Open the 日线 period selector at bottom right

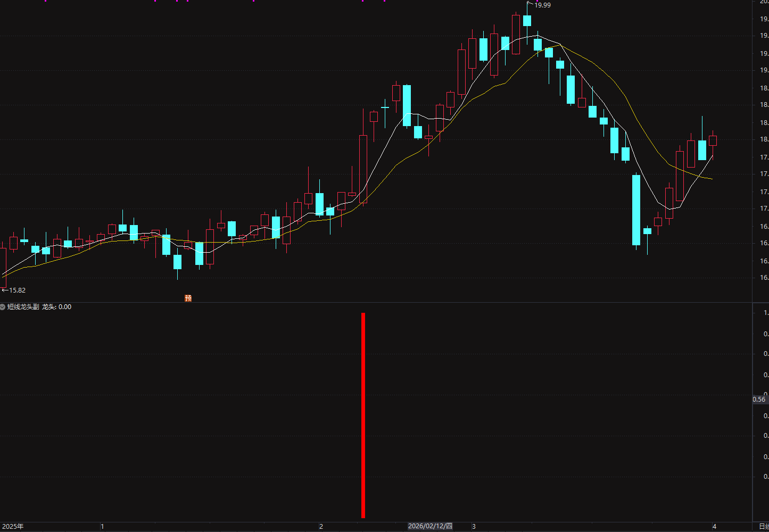pos(764,527)
